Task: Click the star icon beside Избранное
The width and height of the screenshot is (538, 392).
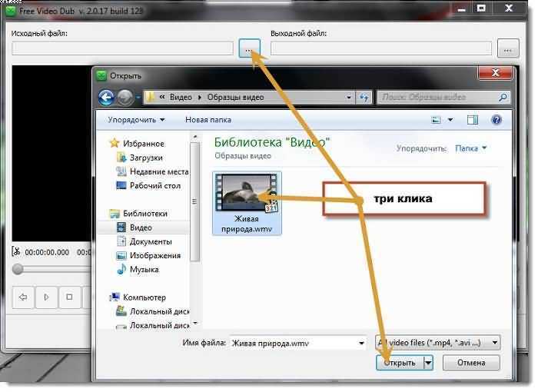Action: pos(115,143)
